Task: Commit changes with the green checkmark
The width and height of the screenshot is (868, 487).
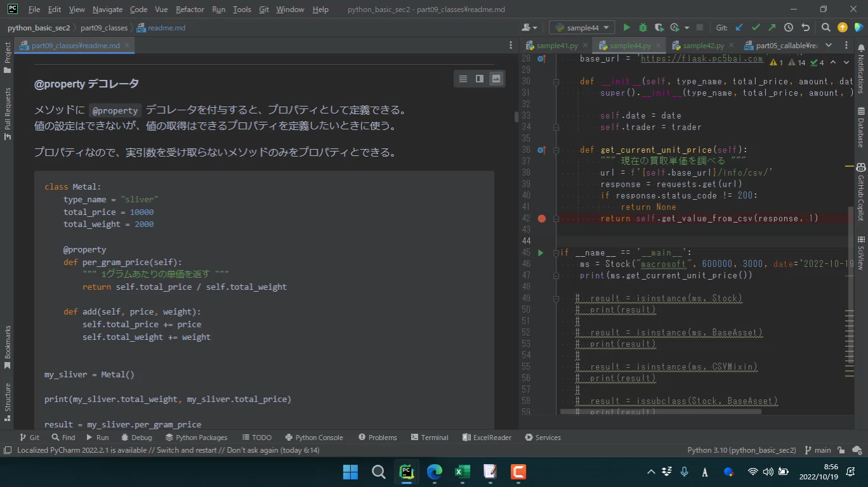Action: (756, 27)
